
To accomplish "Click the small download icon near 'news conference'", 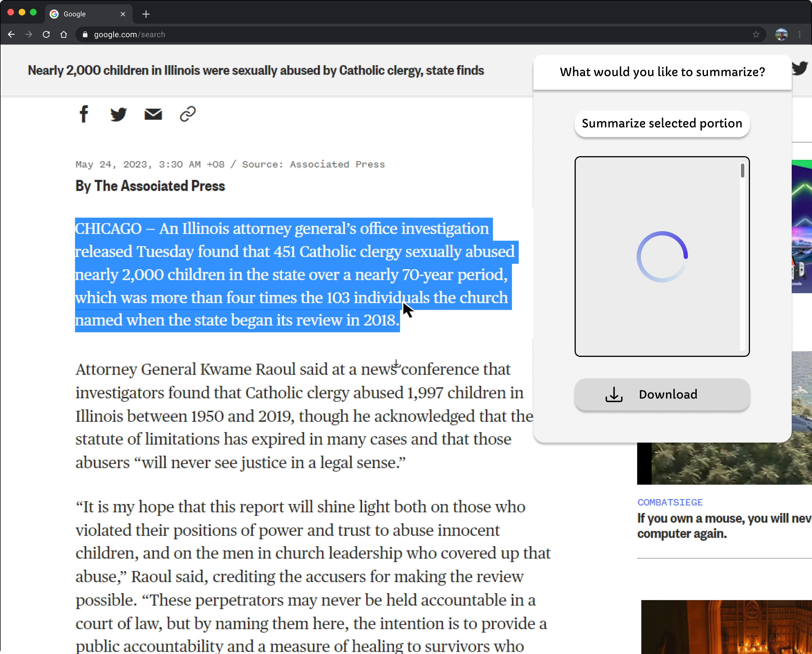I will click(x=396, y=364).
